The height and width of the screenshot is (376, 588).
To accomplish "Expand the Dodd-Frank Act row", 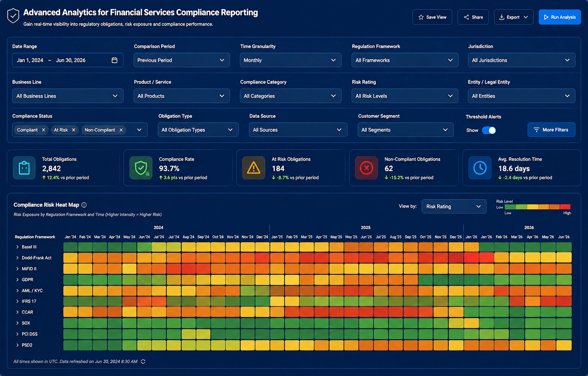I will pos(18,258).
